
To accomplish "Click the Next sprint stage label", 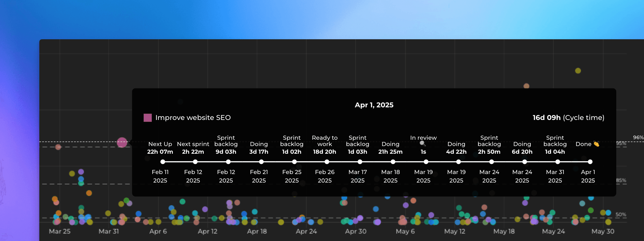I will pos(193,144).
